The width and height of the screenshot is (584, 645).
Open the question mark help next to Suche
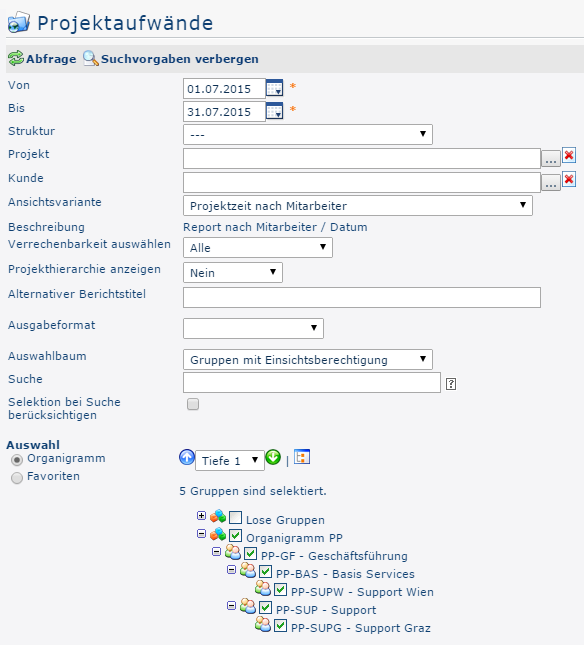tap(451, 384)
